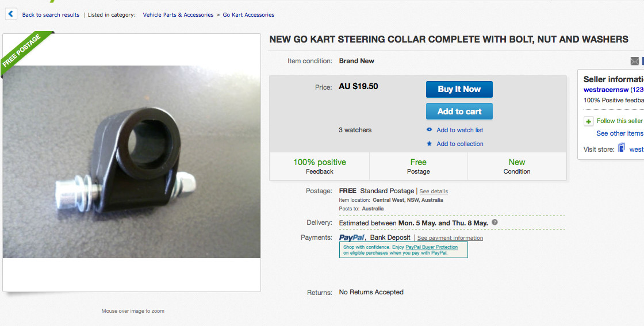Click the steering collar product image
This screenshot has width=644, height=326.
click(x=132, y=161)
